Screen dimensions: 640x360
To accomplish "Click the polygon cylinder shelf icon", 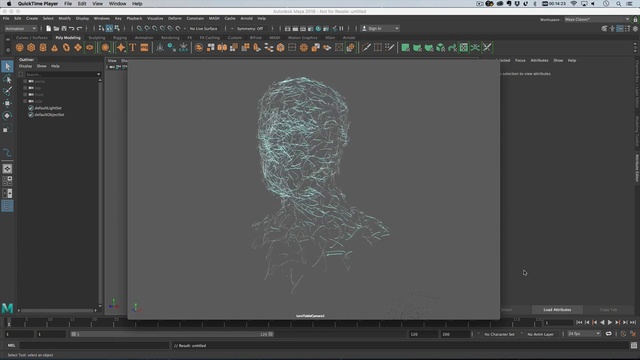I will [43, 48].
